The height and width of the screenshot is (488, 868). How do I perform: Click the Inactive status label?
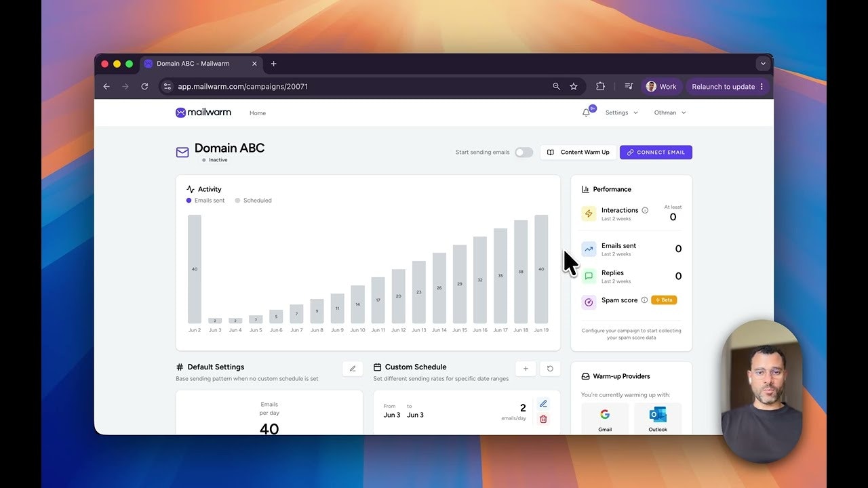click(x=218, y=160)
